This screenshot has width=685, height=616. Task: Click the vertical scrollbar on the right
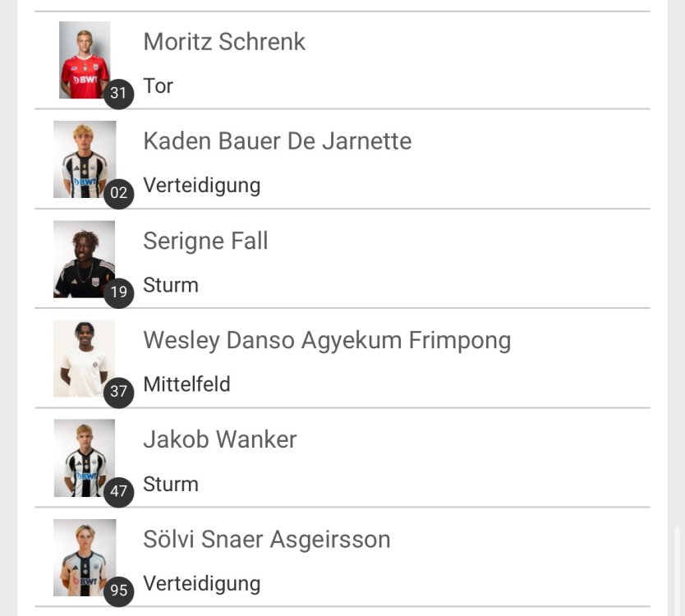pyautogui.click(x=677, y=567)
